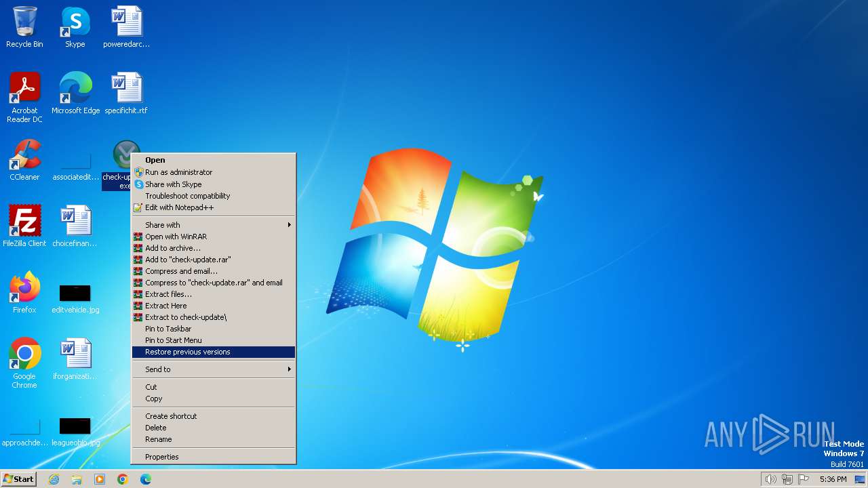Select Acrobat Reader DC desktop icon
Screen dimensions: 868x488
coord(24,98)
